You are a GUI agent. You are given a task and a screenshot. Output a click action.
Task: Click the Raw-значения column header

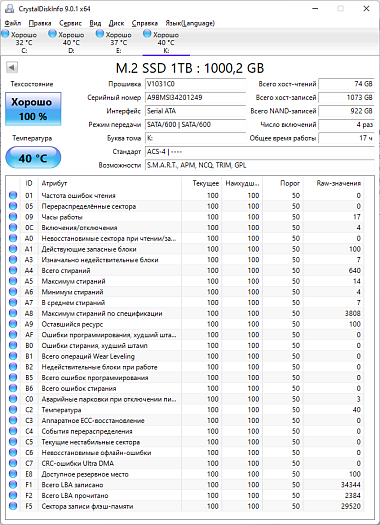click(333, 183)
